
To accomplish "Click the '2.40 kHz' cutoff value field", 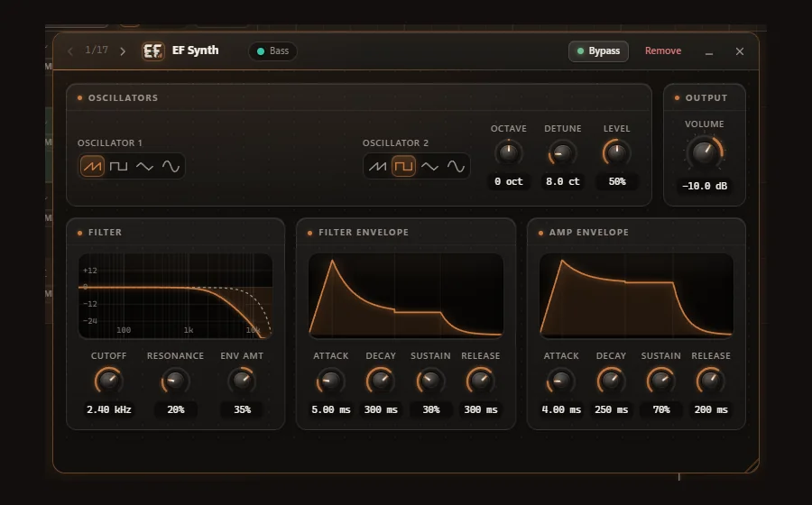I will (x=109, y=409).
